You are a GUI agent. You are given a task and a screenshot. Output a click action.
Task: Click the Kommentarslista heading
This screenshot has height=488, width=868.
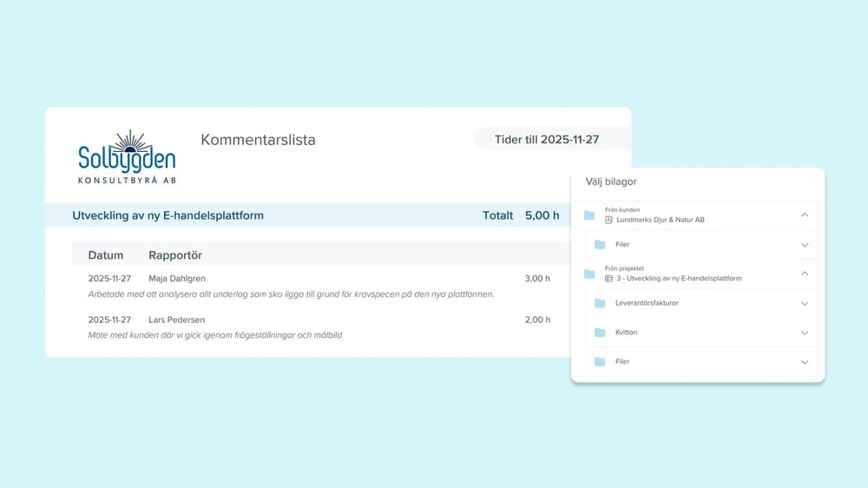[x=258, y=140]
